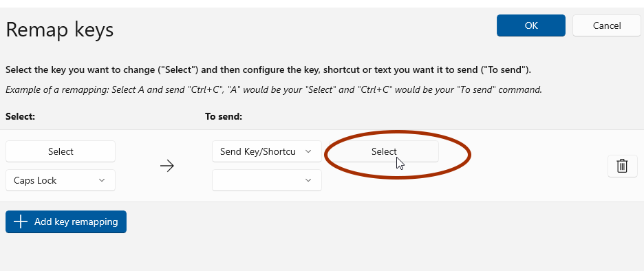Click the "To send:" column label
Screen dimensions: 644x271
(224, 117)
